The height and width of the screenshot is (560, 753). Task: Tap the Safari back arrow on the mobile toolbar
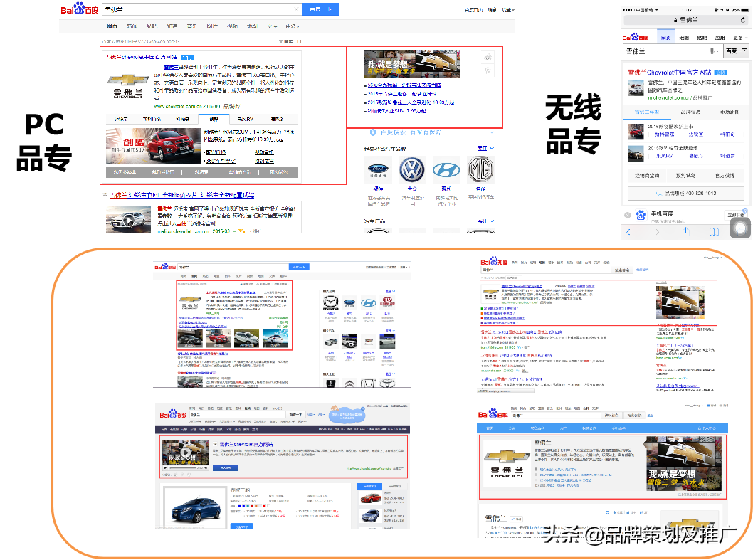coord(628,232)
